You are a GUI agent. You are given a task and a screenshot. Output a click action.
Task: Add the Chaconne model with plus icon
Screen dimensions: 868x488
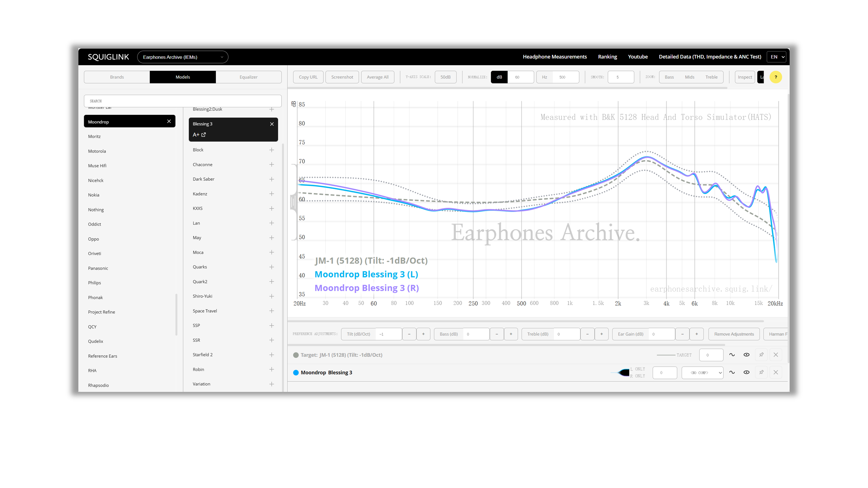click(x=272, y=164)
